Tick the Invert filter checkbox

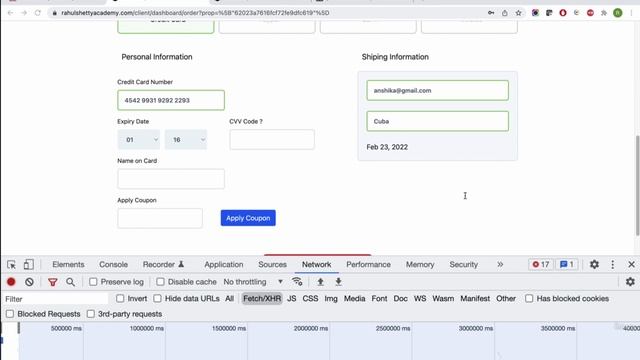tap(120, 298)
